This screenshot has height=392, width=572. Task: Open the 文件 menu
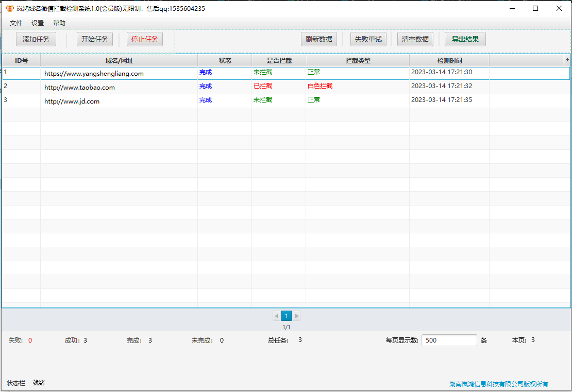[x=16, y=23]
